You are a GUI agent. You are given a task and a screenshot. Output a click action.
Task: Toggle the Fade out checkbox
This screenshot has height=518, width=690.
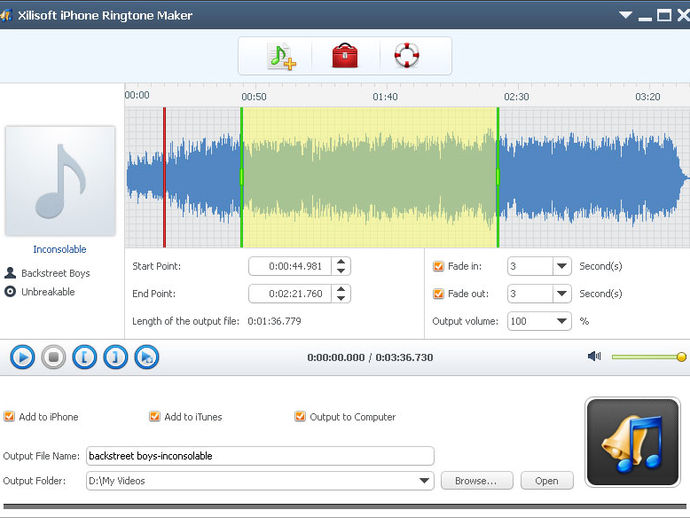pos(438,294)
